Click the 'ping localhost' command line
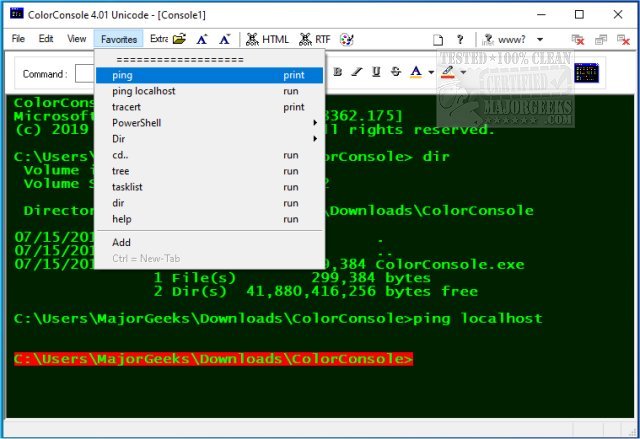This screenshot has width=640, height=439. pos(478,318)
